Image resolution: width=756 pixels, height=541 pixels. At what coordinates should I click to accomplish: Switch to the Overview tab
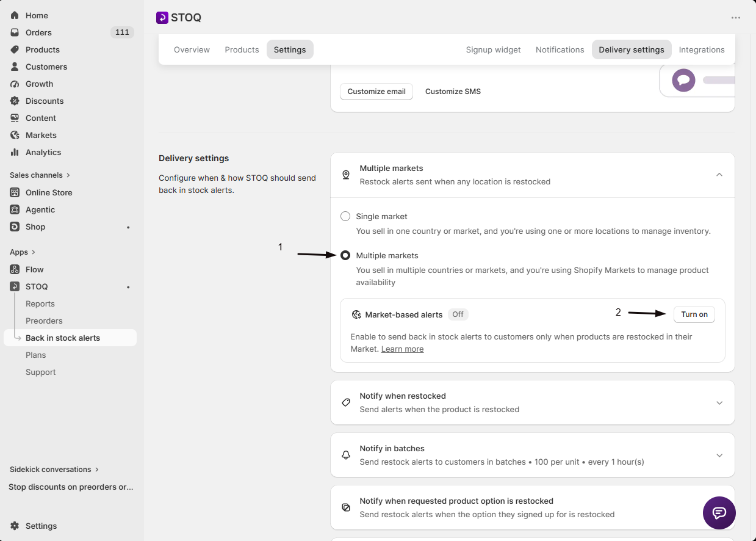point(192,49)
